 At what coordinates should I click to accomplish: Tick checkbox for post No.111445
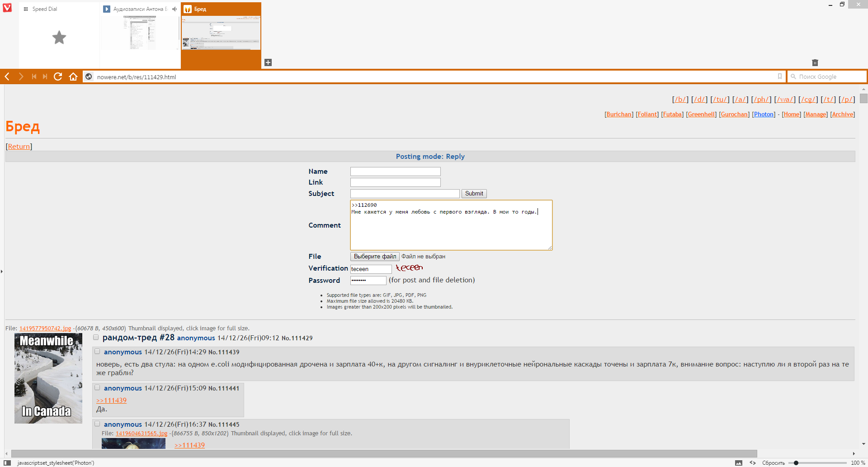(x=97, y=424)
